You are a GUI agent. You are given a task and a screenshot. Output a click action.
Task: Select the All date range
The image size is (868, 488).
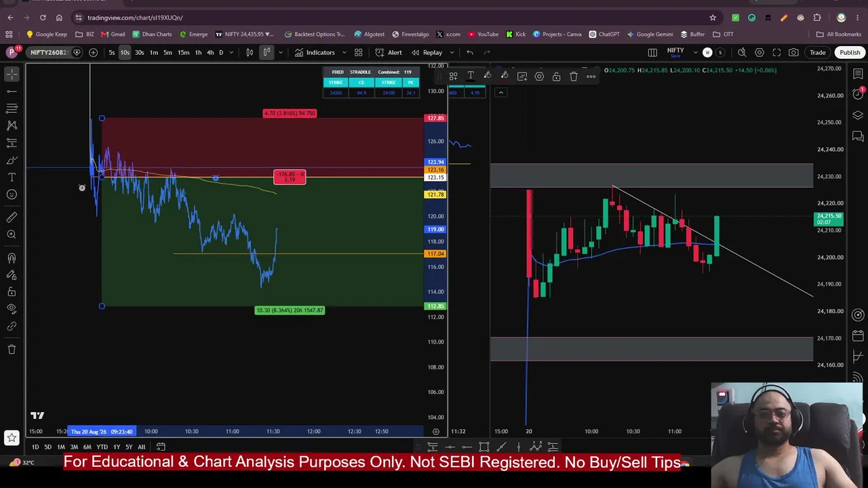[141, 447]
